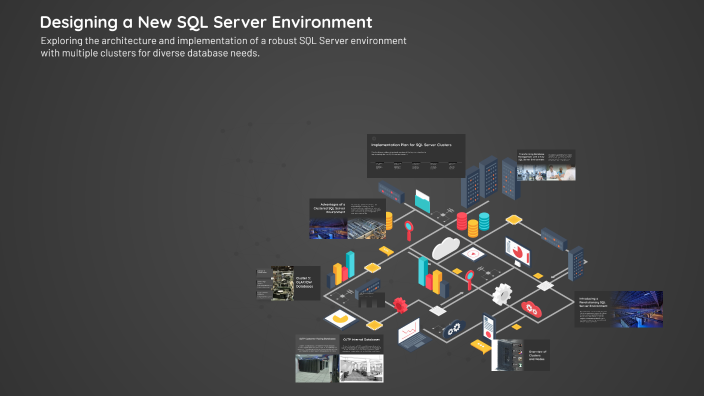Open the Transforming Database Management slide
The width and height of the screenshot is (704, 396).
point(546,165)
